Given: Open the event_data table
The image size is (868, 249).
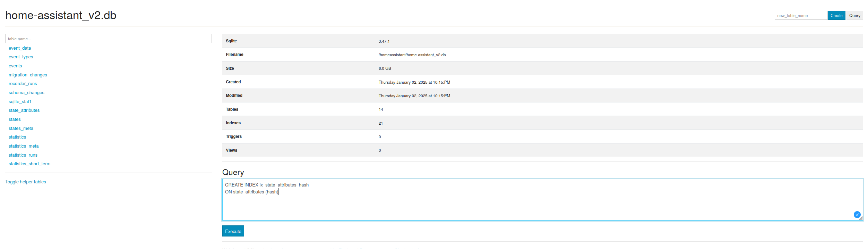Looking at the screenshot, I should coord(20,48).
